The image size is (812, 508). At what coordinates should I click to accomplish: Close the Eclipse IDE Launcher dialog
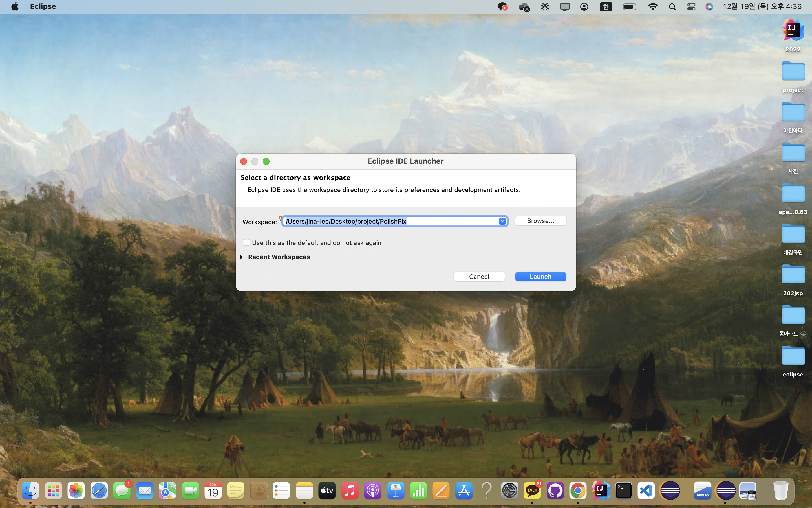[x=244, y=162]
